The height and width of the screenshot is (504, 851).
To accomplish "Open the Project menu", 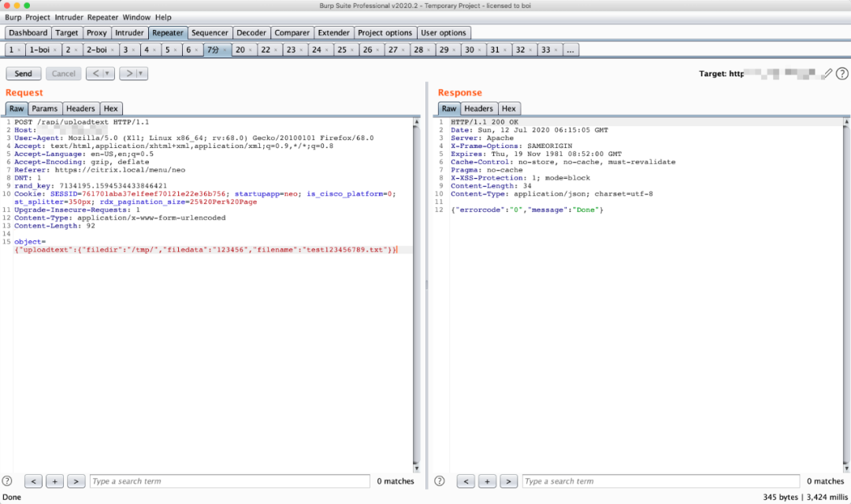I will [38, 17].
